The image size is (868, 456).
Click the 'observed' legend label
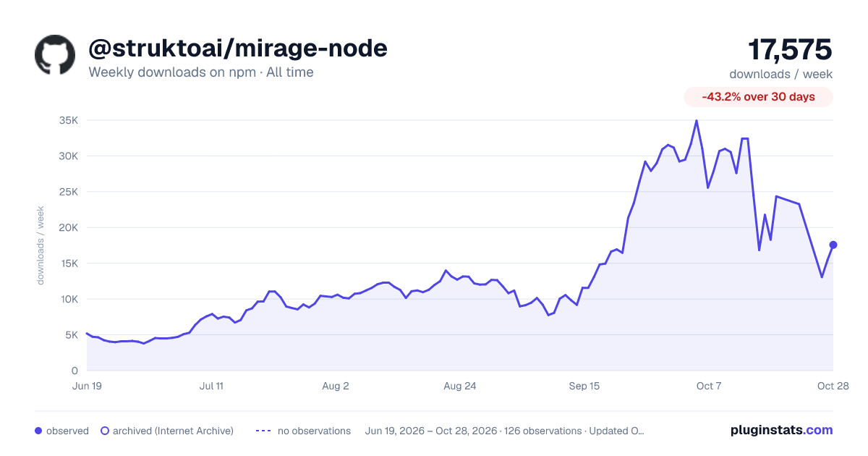pyautogui.click(x=67, y=431)
